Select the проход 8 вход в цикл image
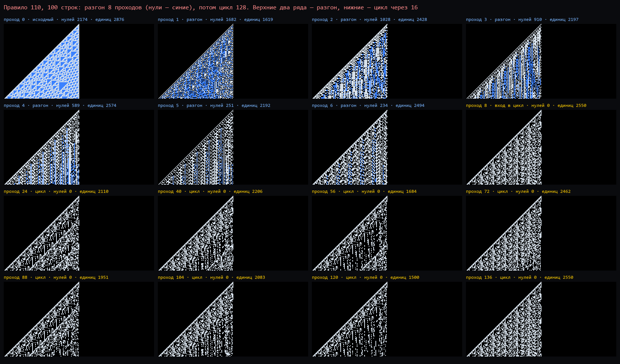 tap(541, 147)
